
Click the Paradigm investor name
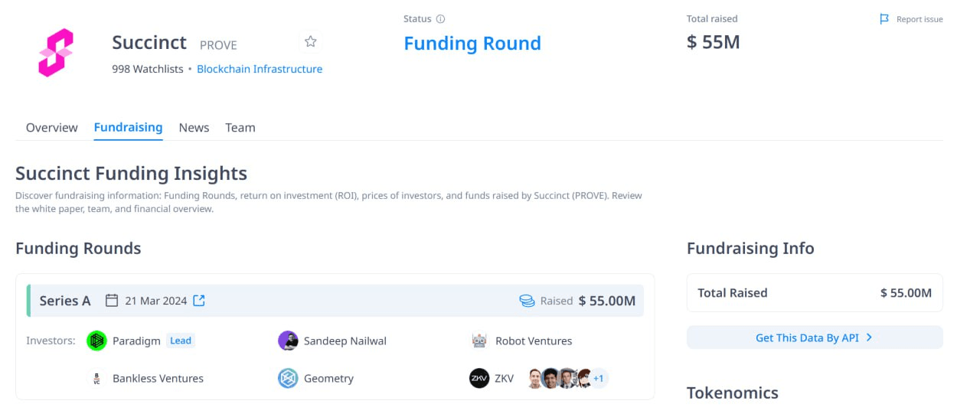pos(136,340)
